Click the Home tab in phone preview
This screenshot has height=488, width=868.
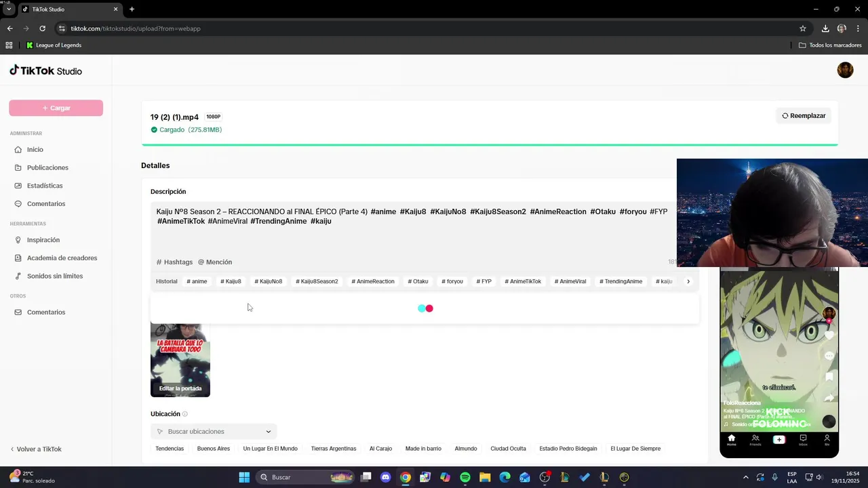click(732, 441)
